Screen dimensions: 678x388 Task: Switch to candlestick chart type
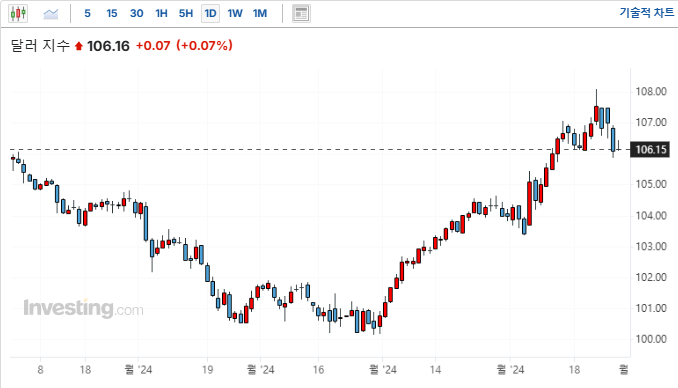tap(18, 13)
